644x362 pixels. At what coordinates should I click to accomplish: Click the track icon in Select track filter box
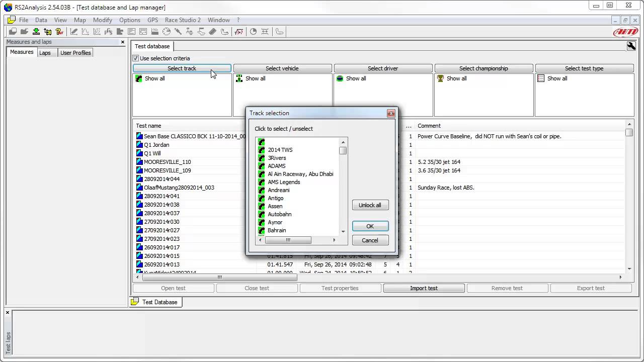coord(139,78)
